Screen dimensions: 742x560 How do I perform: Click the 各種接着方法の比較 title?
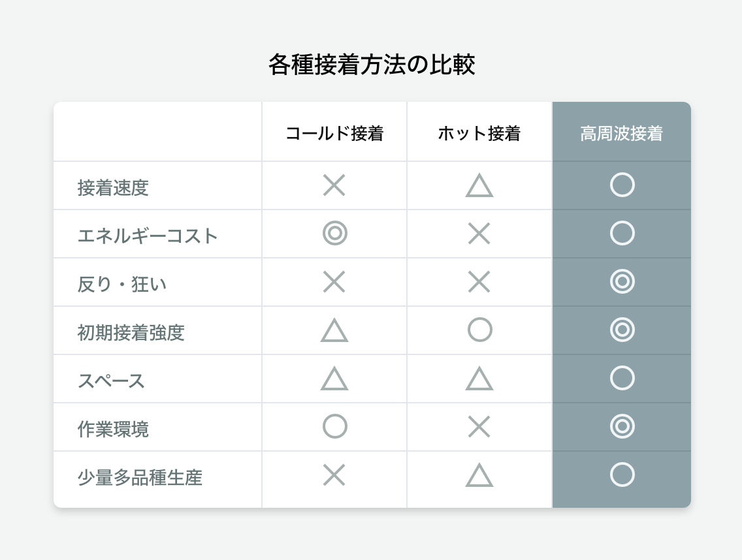(x=371, y=65)
